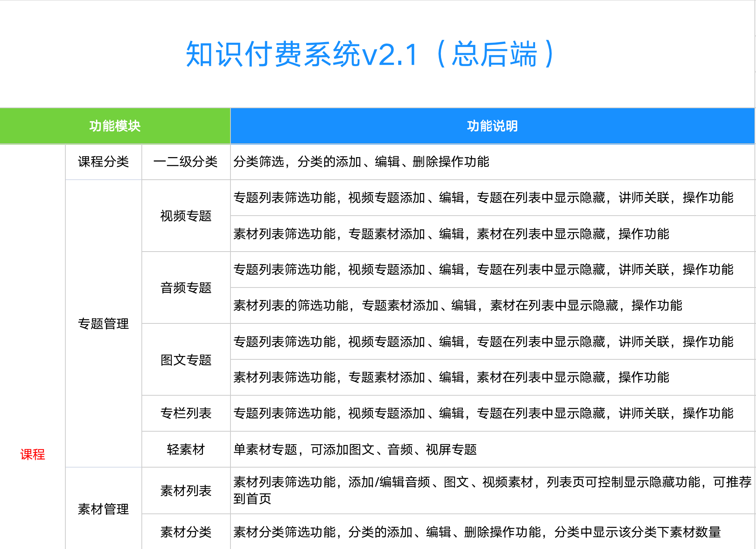Screen dimensions: 756x549
Task: Select the 音频专题 cell
Action: pyautogui.click(x=186, y=288)
